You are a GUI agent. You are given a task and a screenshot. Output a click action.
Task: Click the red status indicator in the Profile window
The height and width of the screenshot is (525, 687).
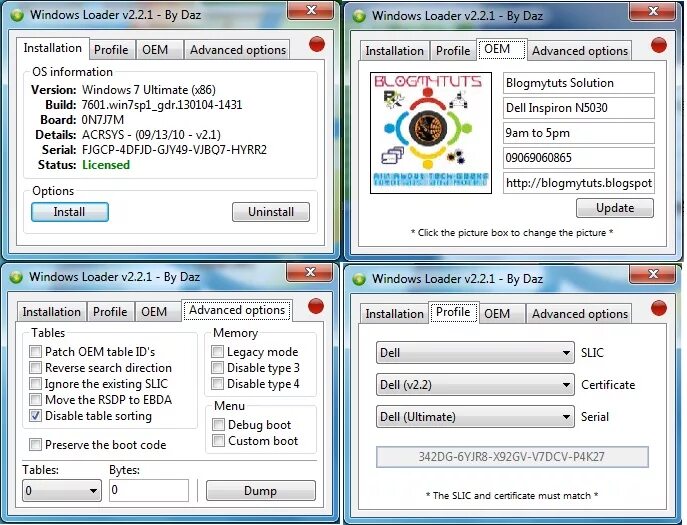[x=659, y=308]
